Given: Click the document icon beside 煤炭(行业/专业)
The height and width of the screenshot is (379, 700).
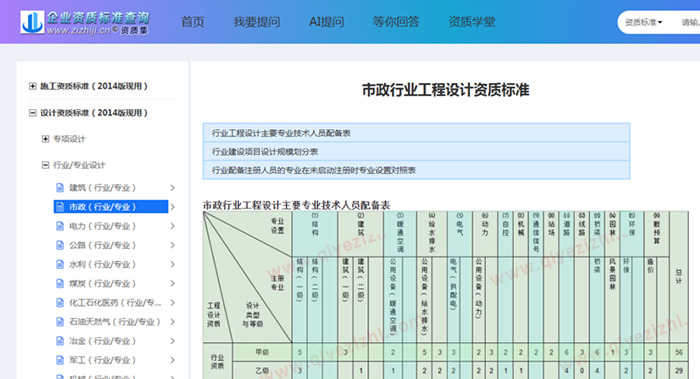Looking at the screenshot, I should pyautogui.click(x=60, y=283).
